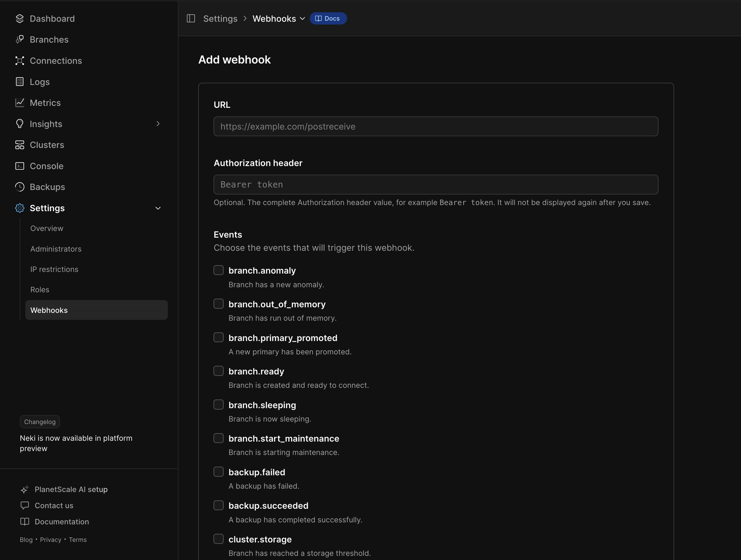
Task: Click the Backups clock icon
Action: [20, 187]
